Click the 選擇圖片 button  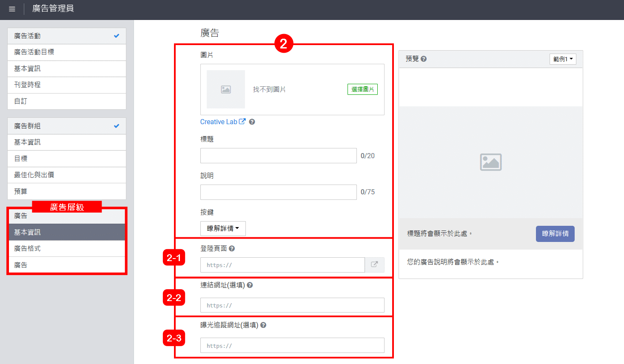pyautogui.click(x=362, y=89)
